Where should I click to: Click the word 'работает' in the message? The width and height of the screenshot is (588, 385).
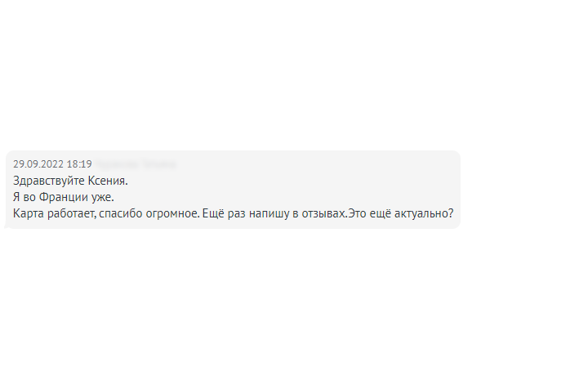pyautogui.click(x=71, y=213)
